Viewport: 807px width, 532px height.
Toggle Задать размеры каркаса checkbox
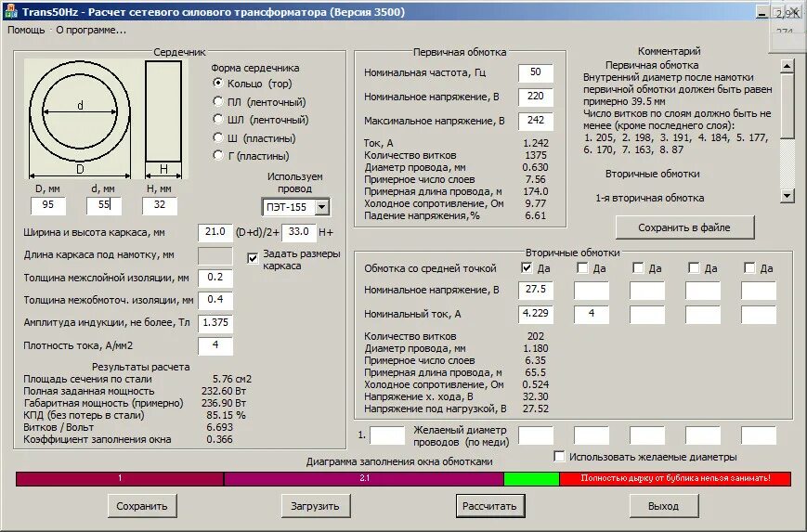(253, 258)
